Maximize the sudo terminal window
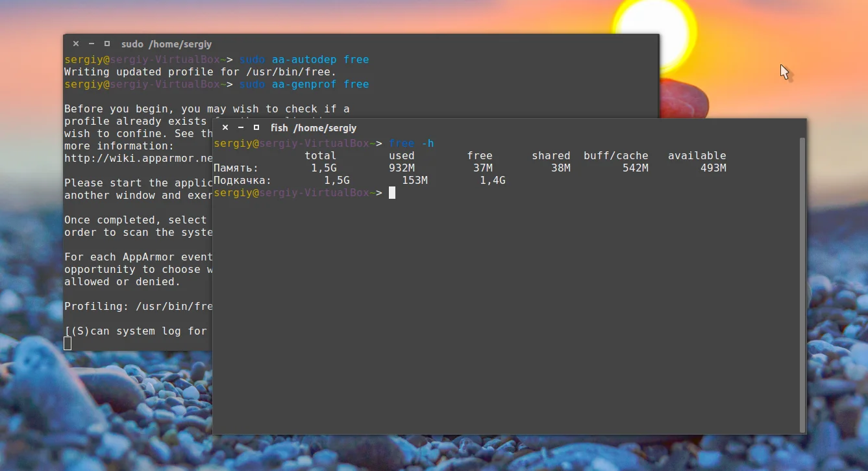 [x=107, y=44]
